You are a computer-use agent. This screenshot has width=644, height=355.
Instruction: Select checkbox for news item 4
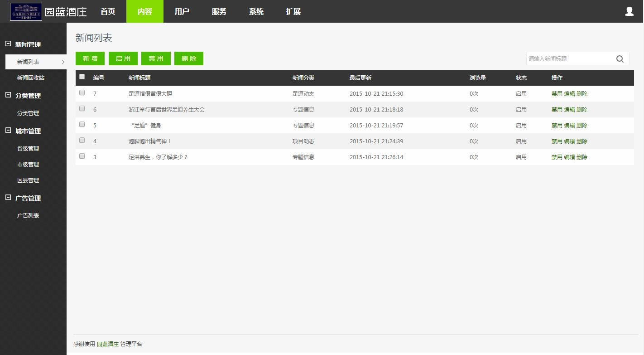coord(82,140)
